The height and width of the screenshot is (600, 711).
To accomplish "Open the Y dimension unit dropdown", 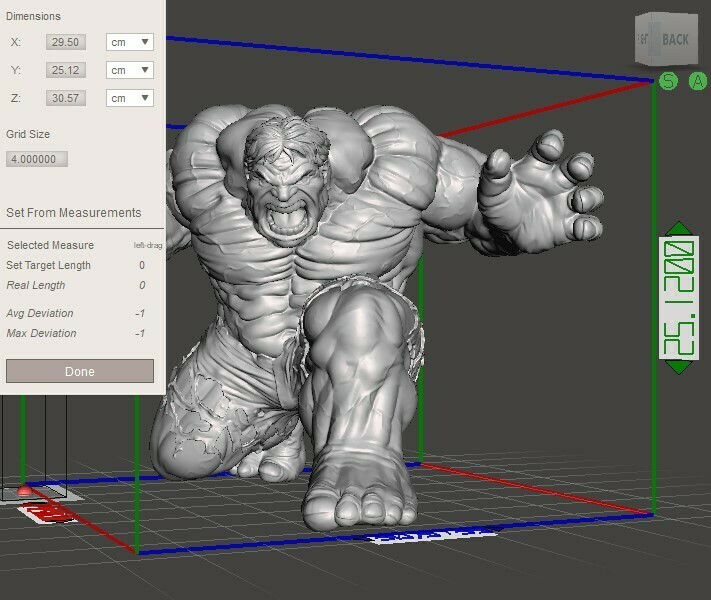I will pos(130,70).
